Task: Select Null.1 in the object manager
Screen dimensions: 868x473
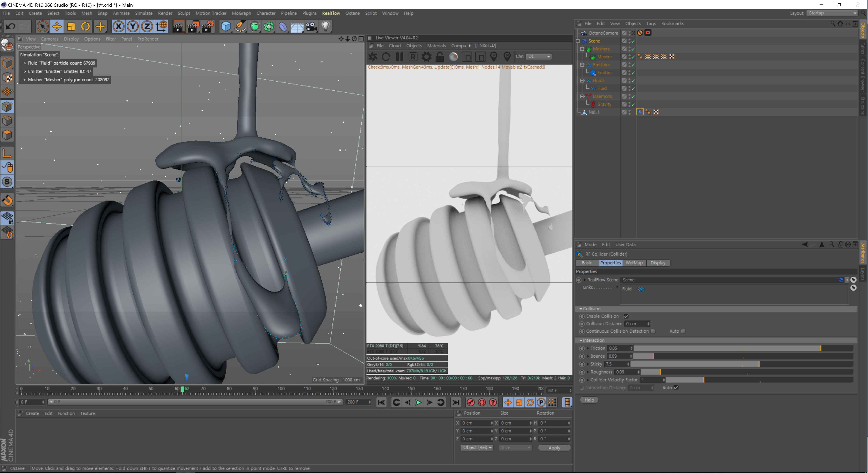Action: (594, 112)
